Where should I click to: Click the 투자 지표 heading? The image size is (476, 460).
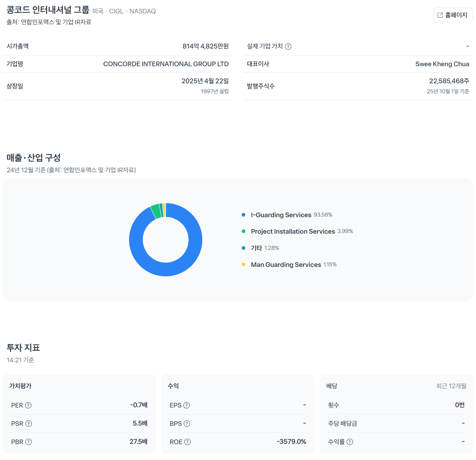23,347
